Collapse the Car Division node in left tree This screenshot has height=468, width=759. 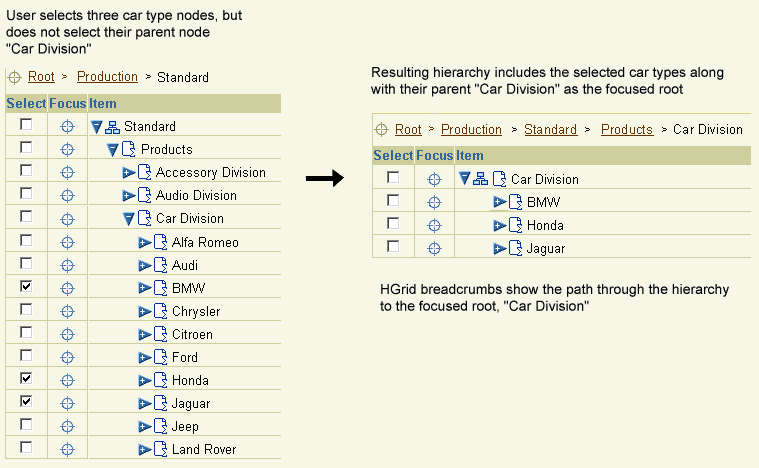(x=128, y=219)
